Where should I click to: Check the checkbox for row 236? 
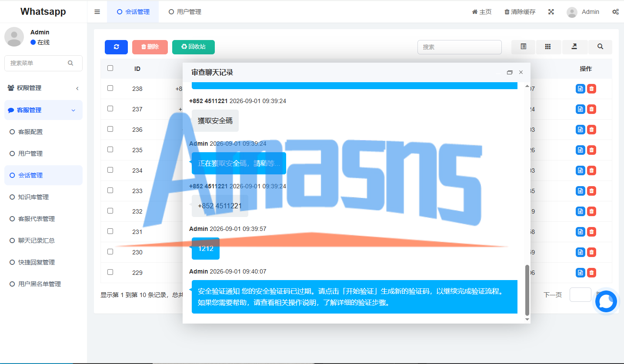pos(110,129)
